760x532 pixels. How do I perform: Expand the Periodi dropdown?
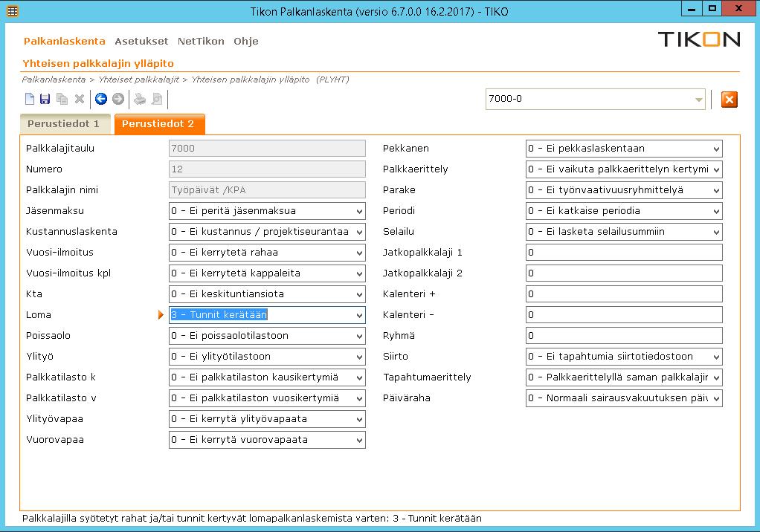tap(716, 211)
